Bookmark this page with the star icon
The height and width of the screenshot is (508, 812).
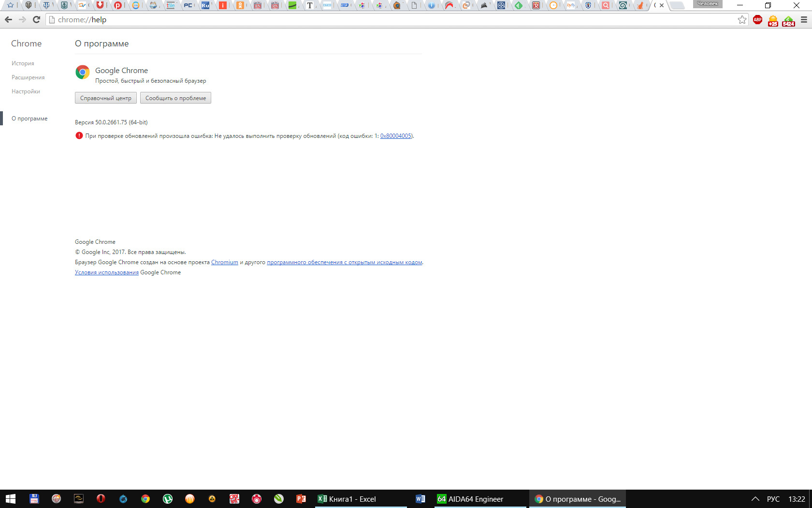[x=742, y=19]
